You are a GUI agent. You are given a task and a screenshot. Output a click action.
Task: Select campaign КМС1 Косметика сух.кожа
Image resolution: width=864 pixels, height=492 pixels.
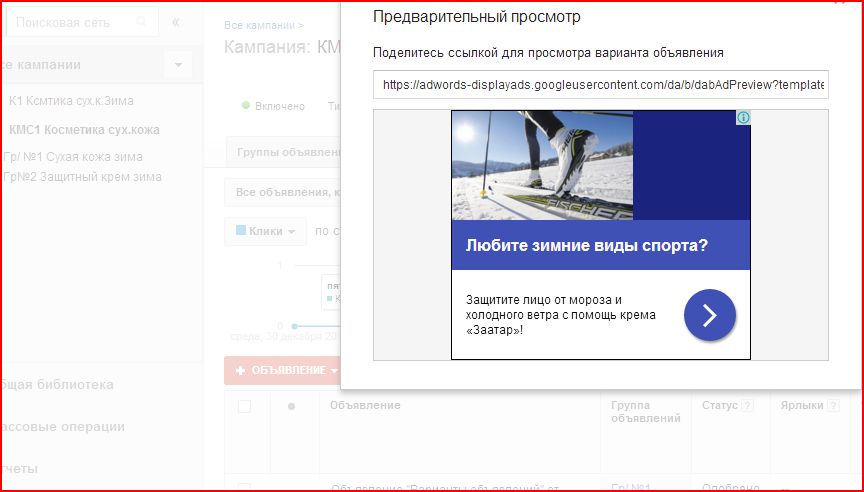tap(84, 130)
